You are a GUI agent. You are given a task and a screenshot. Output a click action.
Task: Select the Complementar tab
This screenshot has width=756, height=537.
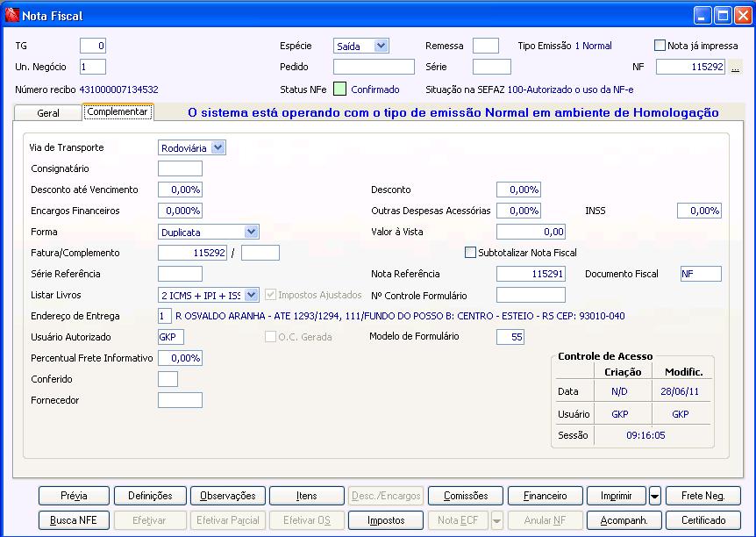(x=118, y=112)
